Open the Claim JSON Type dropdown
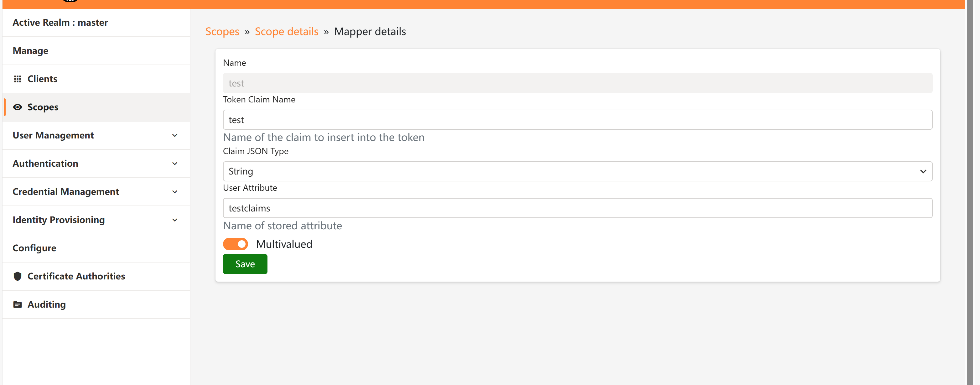 tap(923, 171)
